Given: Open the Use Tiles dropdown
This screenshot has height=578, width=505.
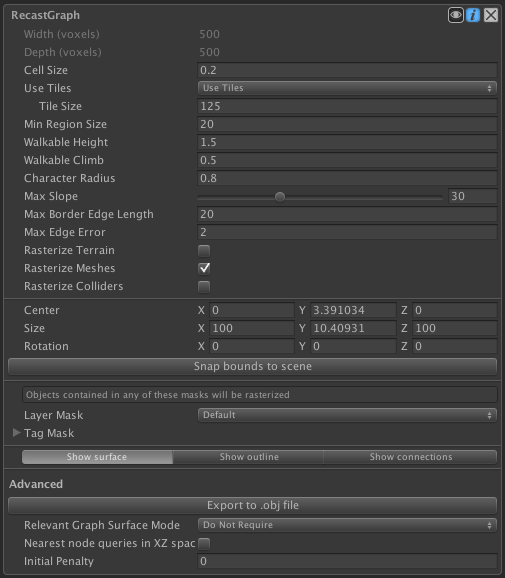Looking at the screenshot, I should 347,88.
